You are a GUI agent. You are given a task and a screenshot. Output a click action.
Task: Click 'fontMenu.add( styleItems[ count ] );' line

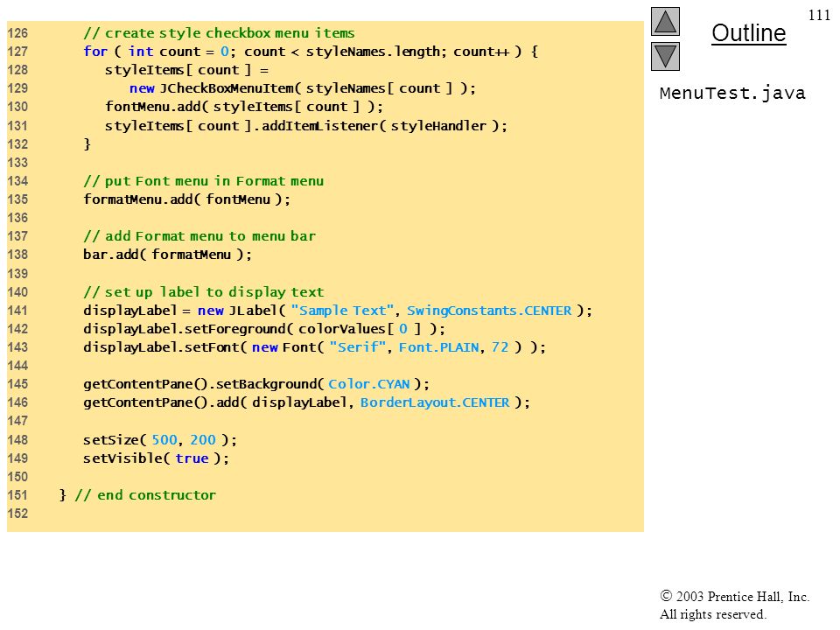244,107
